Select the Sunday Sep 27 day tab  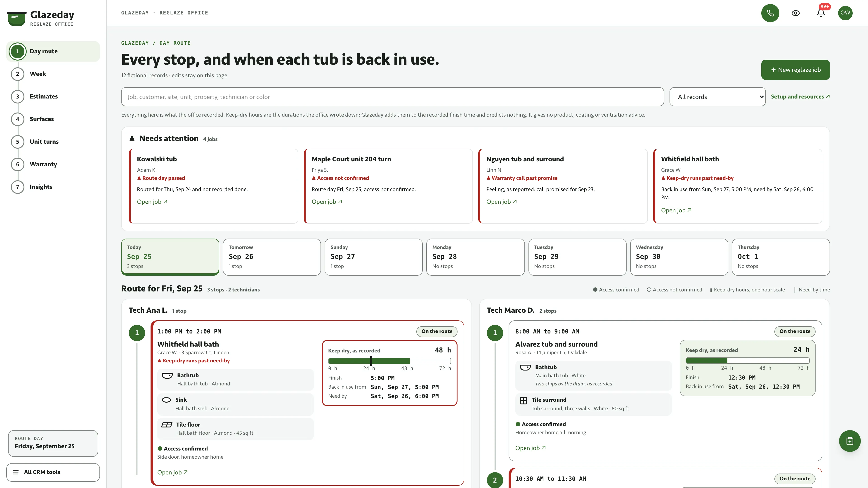(373, 257)
